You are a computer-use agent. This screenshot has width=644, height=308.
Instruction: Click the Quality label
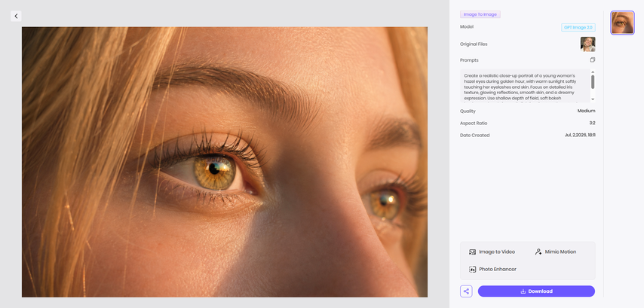point(468,111)
